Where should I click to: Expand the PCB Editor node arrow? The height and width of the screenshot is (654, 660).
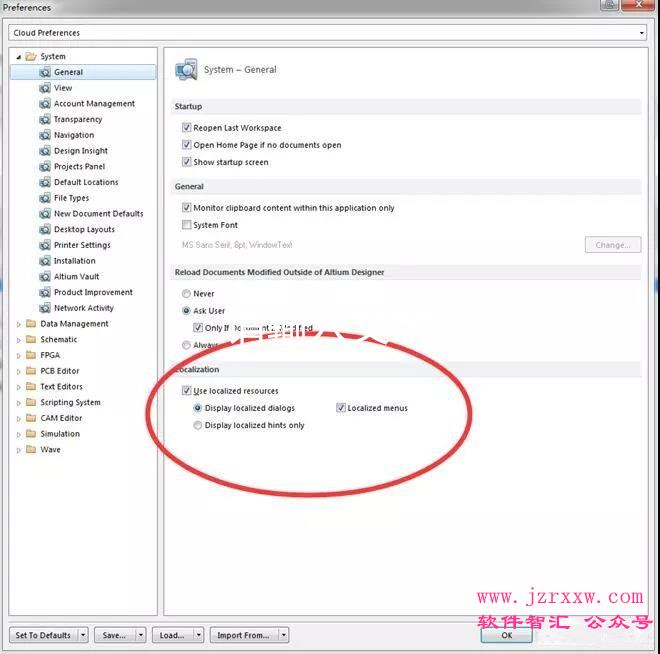pos(18,371)
